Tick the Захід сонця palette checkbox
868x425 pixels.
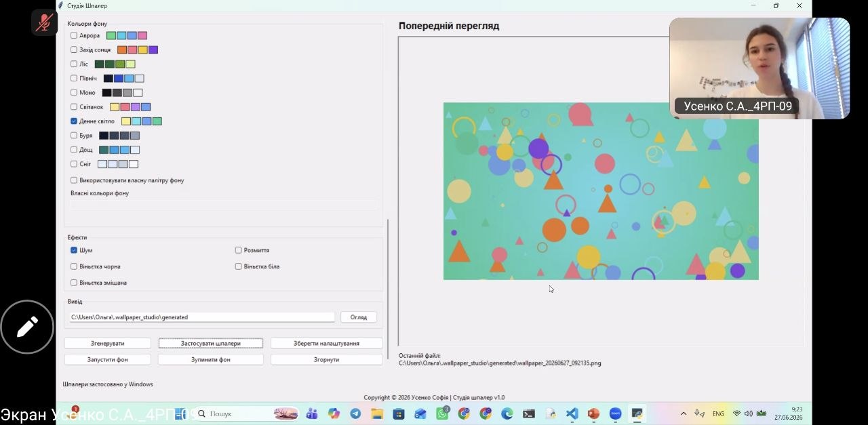pyautogui.click(x=74, y=49)
